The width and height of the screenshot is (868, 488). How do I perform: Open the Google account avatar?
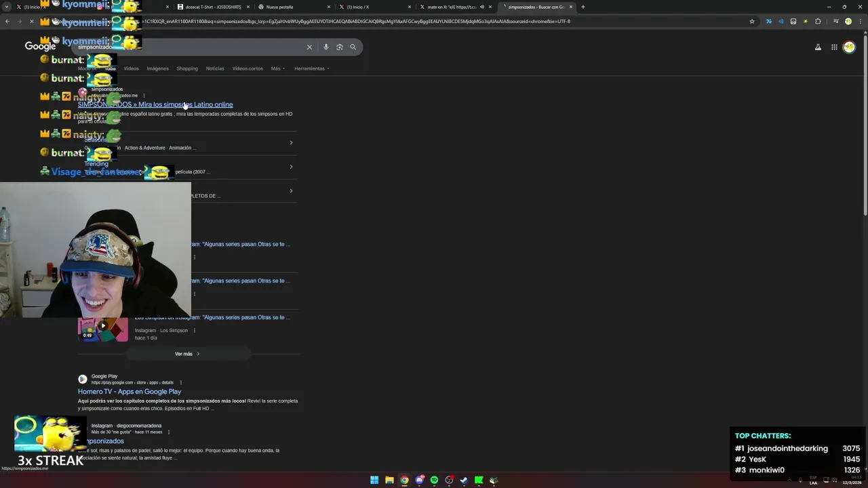[849, 47]
